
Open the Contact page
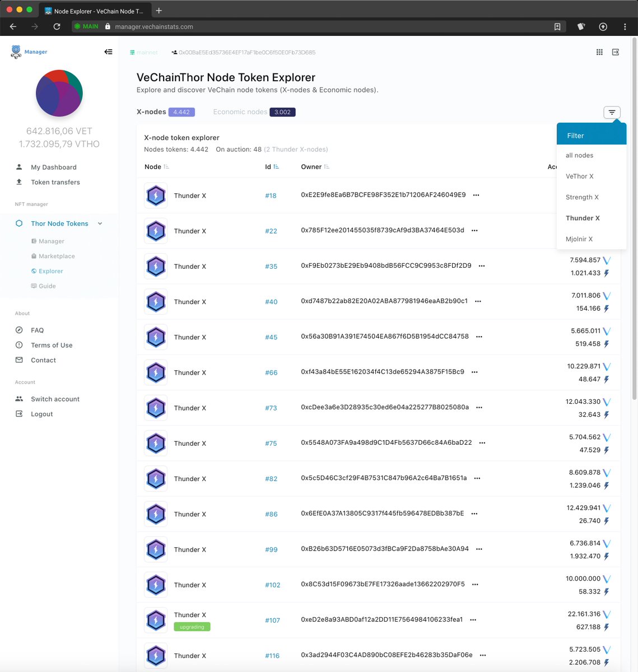pos(43,360)
